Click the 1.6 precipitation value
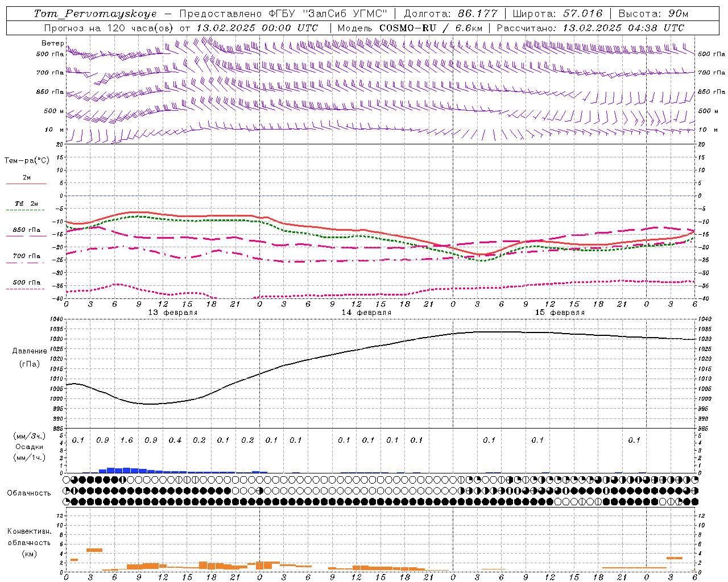This screenshot has width=728, height=582. tap(127, 440)
